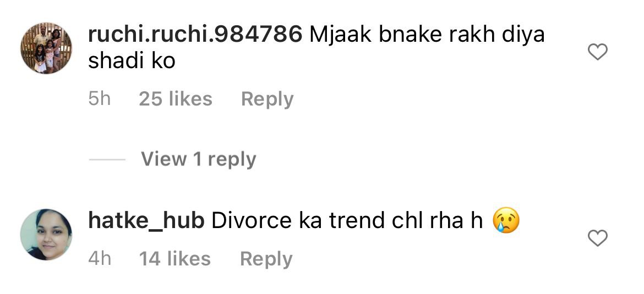This screenshot has width=644, height=294.
Task: Click the 4h timestamp
Action: tap(100, 259)
